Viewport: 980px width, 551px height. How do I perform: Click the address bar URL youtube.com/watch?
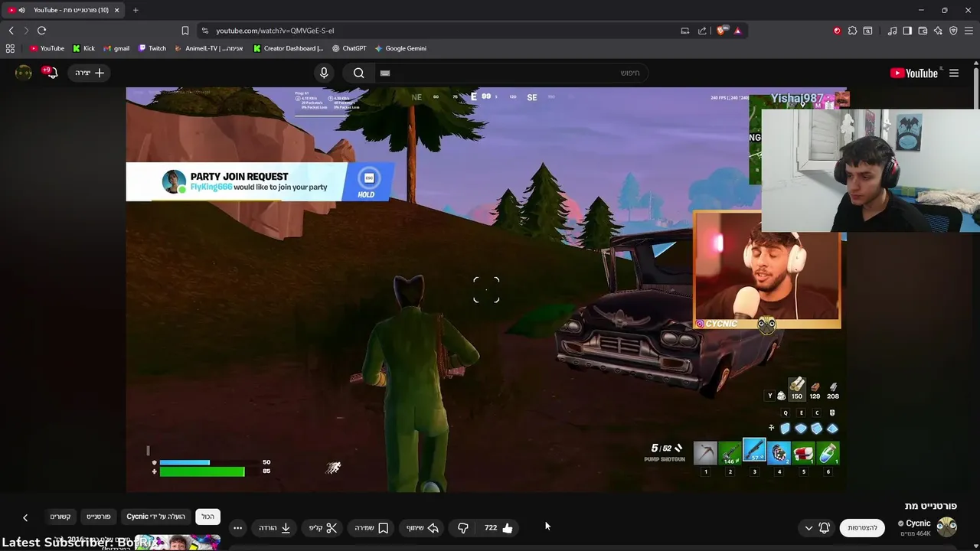pyautogui.click(x=275, y=31)
